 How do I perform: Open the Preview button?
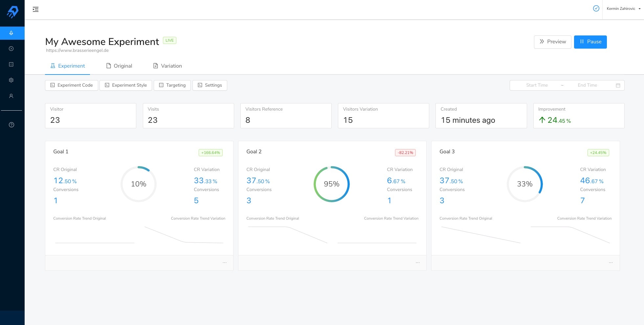[x=552, y=42]
